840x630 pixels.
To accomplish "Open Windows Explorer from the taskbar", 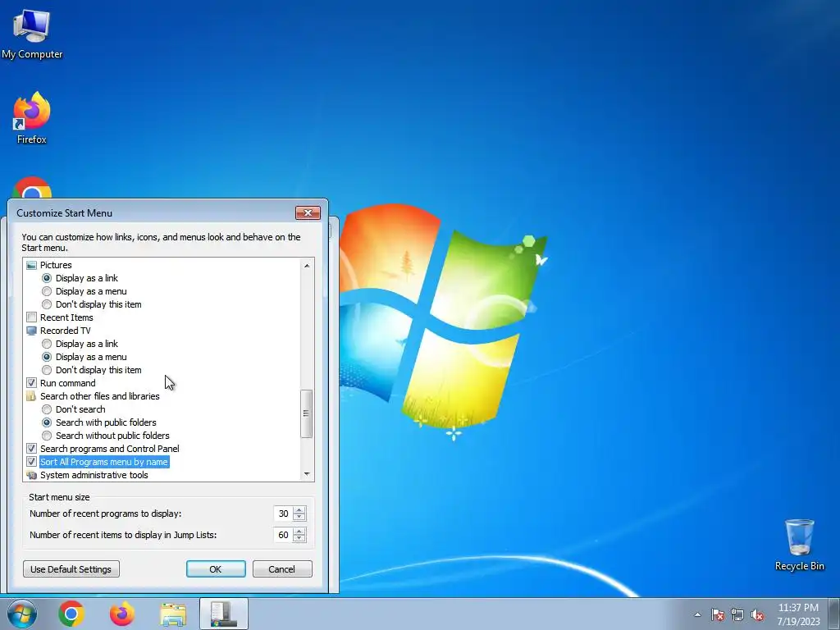I will point(173,614).
